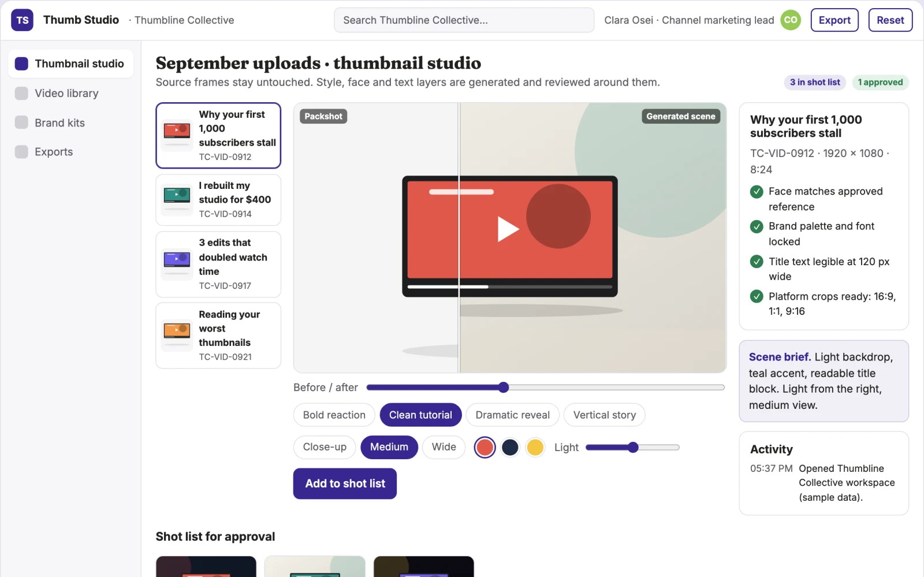The width and height of the screenshot is (924, 577).
Task: Pick the Dramatic reveal style
Action: (513, 415)
